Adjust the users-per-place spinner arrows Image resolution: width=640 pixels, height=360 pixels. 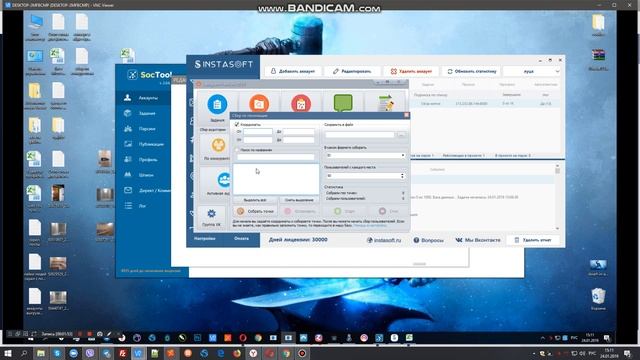coord(402,176)
